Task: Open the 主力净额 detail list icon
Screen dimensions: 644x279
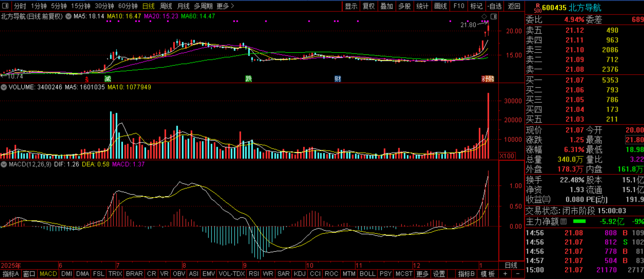Action: click(x=564, y=221)
